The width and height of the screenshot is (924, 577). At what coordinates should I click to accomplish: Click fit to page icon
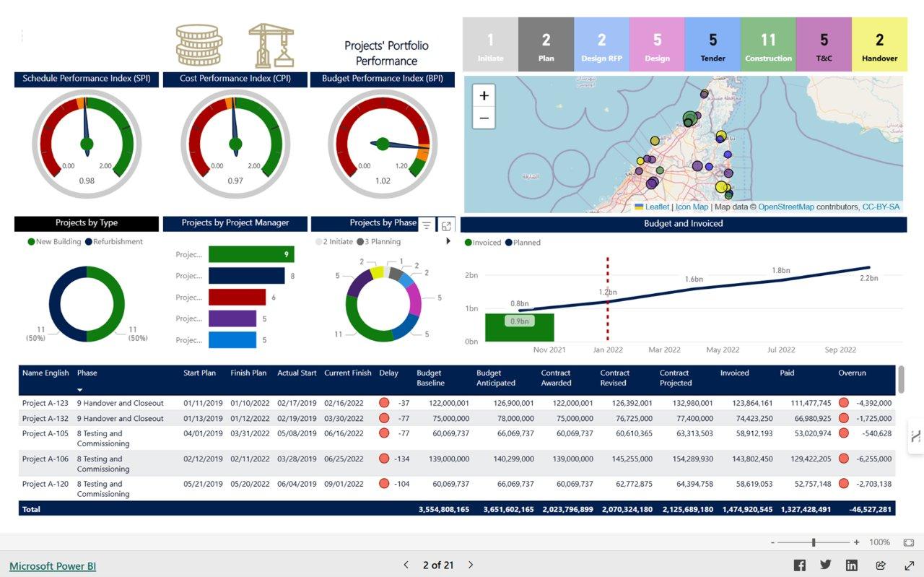coord(908,542)
